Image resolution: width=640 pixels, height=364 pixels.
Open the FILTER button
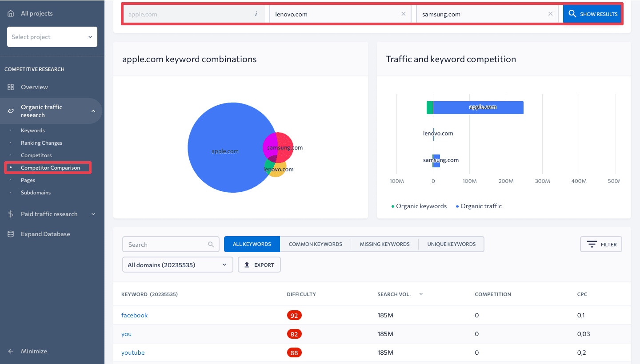[x=601, y=244]
